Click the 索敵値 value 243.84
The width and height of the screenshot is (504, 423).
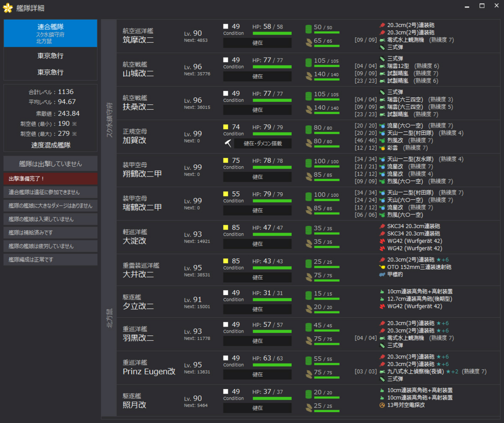tap(68, 114)
